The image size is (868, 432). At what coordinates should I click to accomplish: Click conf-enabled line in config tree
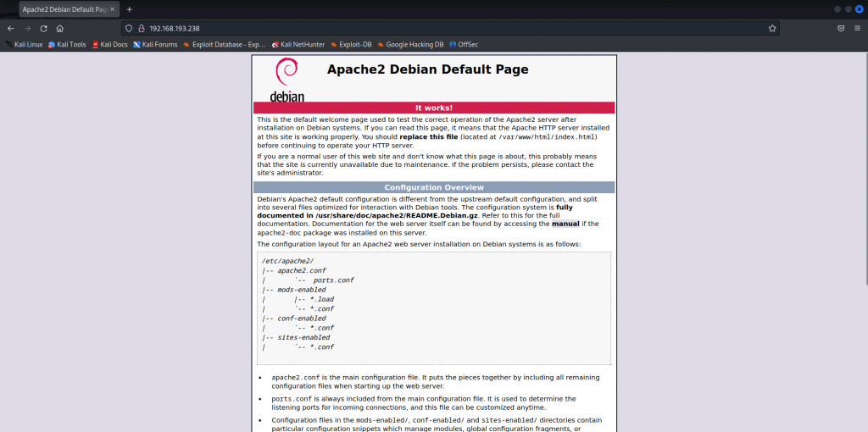click(x=302, y=318)
